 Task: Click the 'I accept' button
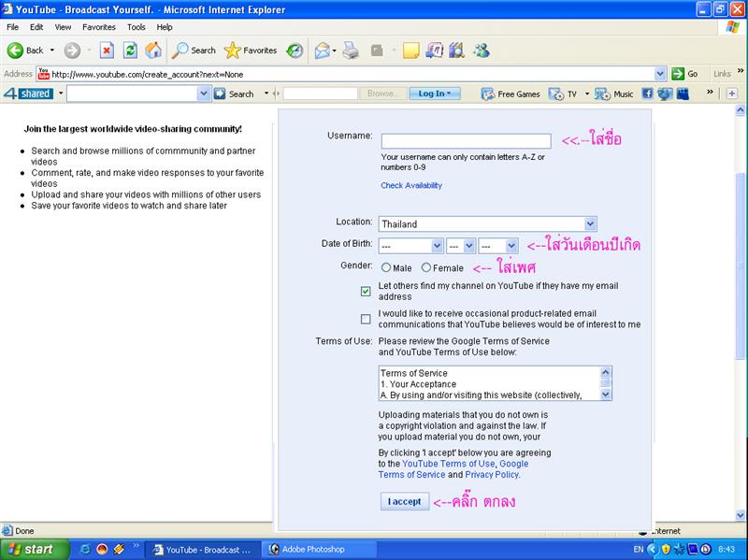404,502
